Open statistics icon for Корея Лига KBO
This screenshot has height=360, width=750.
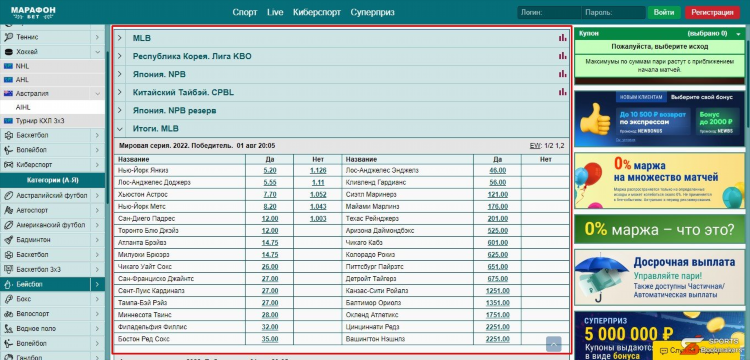[x=562, y=56]
